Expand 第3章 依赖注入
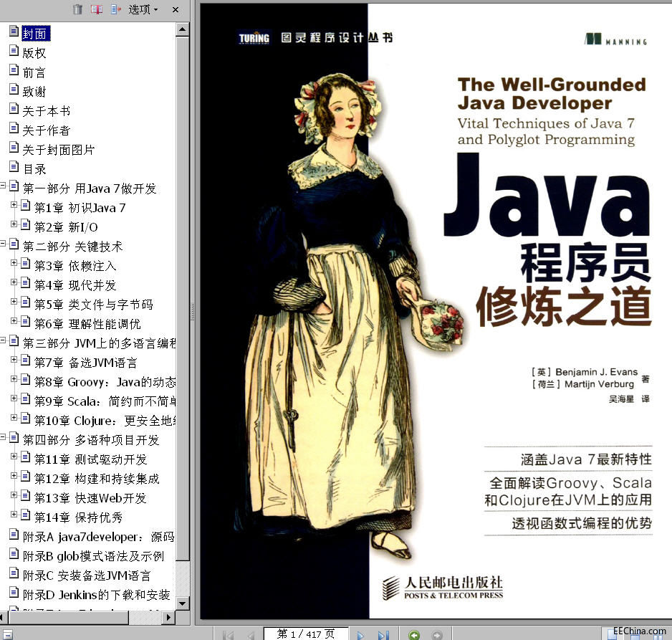The height and width of the screenshot is (640, 672). point(14,263)
